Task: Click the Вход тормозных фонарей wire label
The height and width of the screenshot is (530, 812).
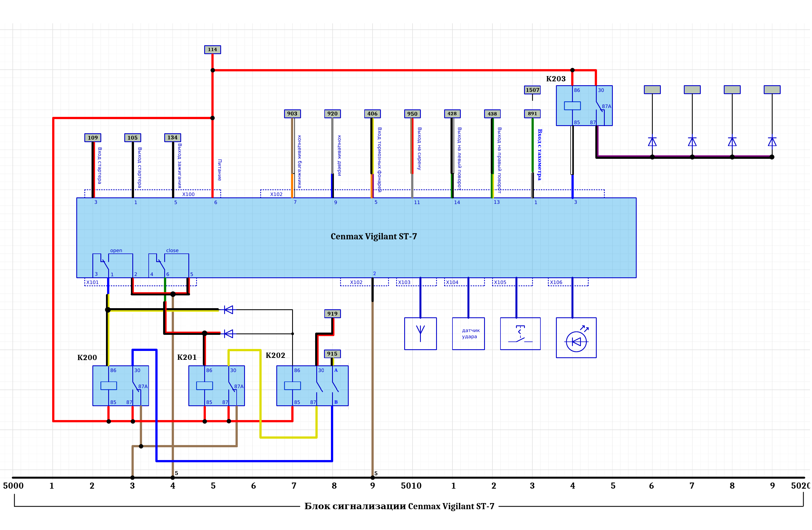Action: 380,160
